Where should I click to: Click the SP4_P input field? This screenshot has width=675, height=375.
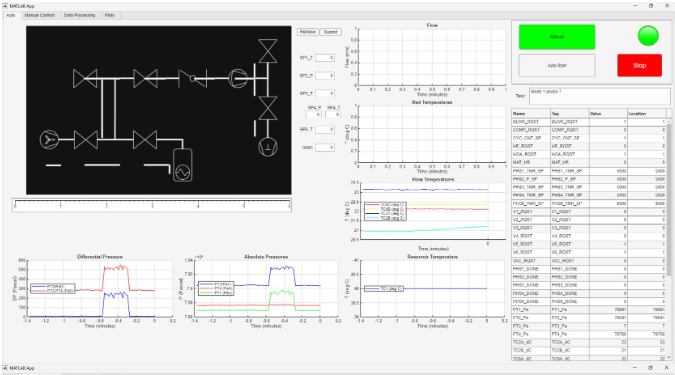click(313, 115)
